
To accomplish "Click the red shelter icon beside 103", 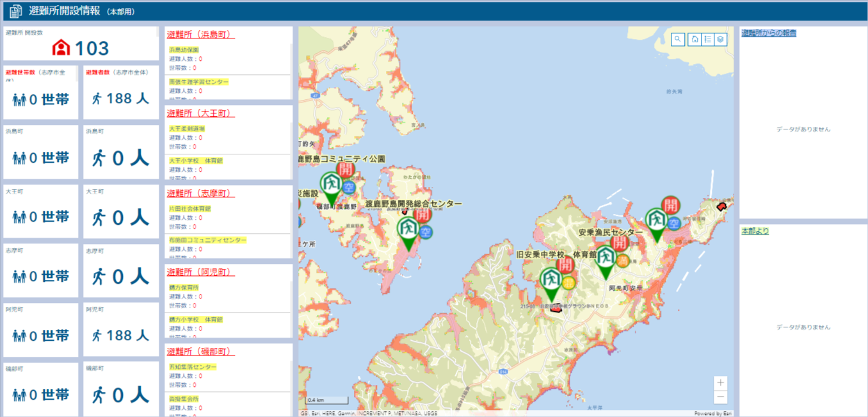I will (x=61, y=48).
